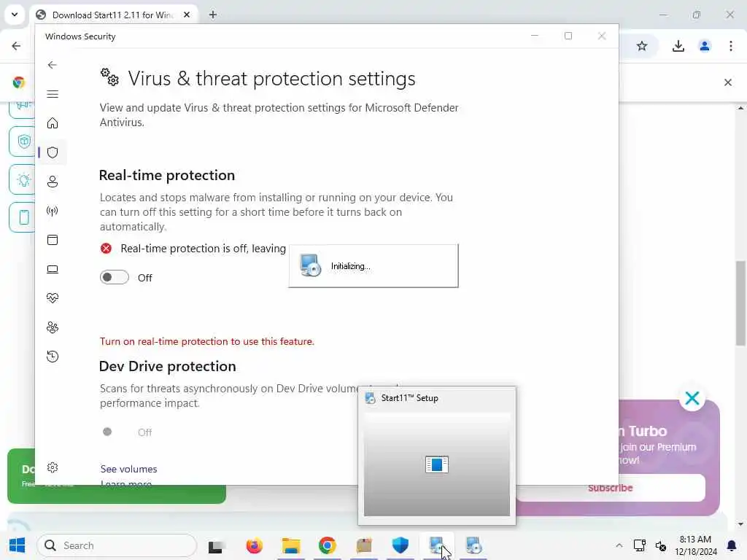Click the green Download button

[x=117, y=495]
